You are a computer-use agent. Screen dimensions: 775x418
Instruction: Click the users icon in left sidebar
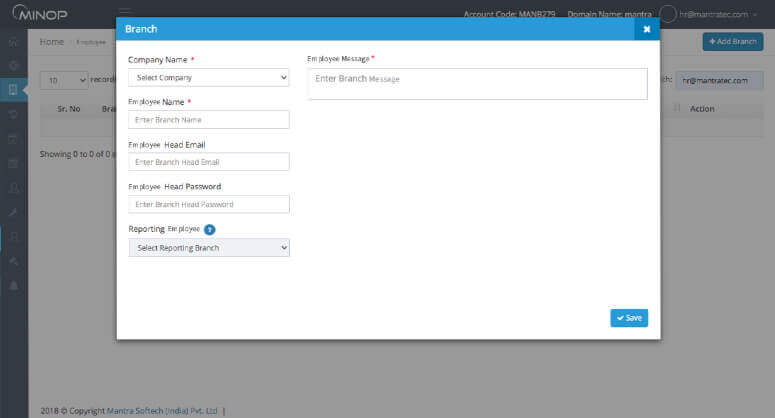pos(13,187)
